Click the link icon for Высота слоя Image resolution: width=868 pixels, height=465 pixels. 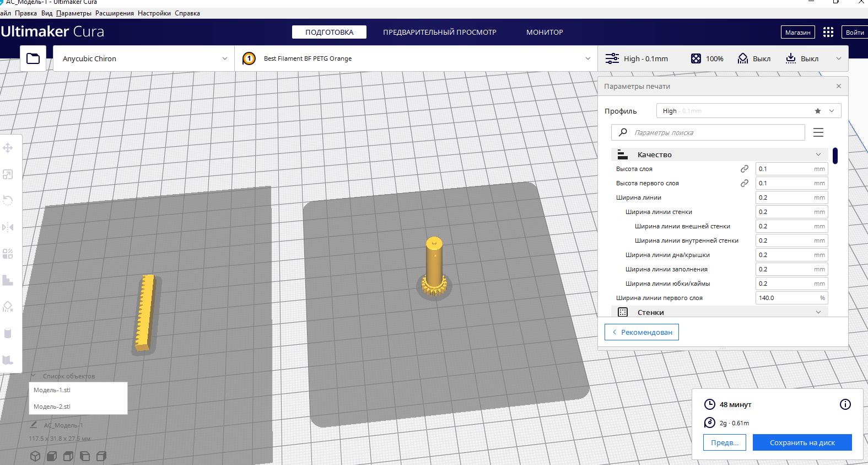tap(744, 169)
